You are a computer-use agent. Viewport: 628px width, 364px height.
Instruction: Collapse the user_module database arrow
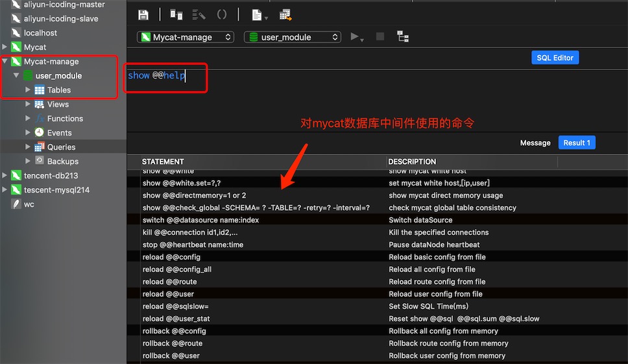click(16, 75)
